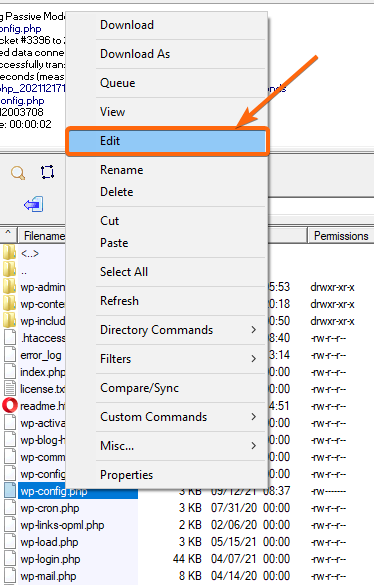Expand the Misc... submenu
The image size is (374, 585).
(x=167, y=446)
